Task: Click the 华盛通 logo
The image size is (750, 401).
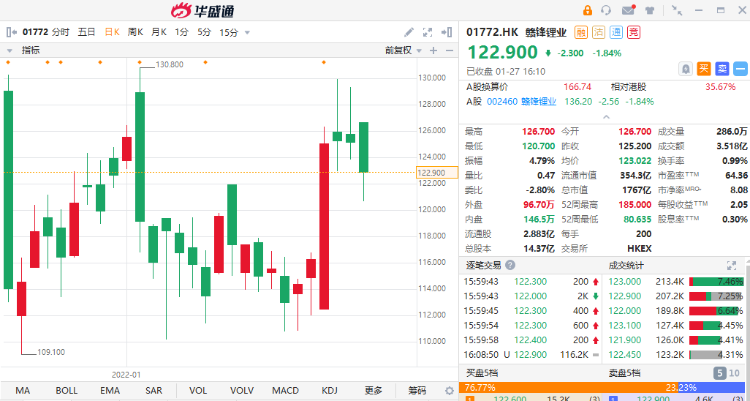Action: [x=202, y=10]
